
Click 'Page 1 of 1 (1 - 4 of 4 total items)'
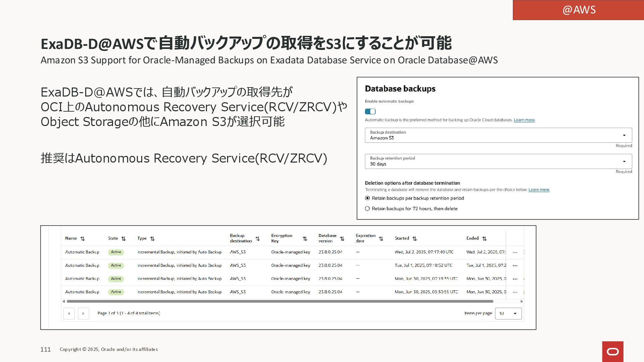(129, 313)
